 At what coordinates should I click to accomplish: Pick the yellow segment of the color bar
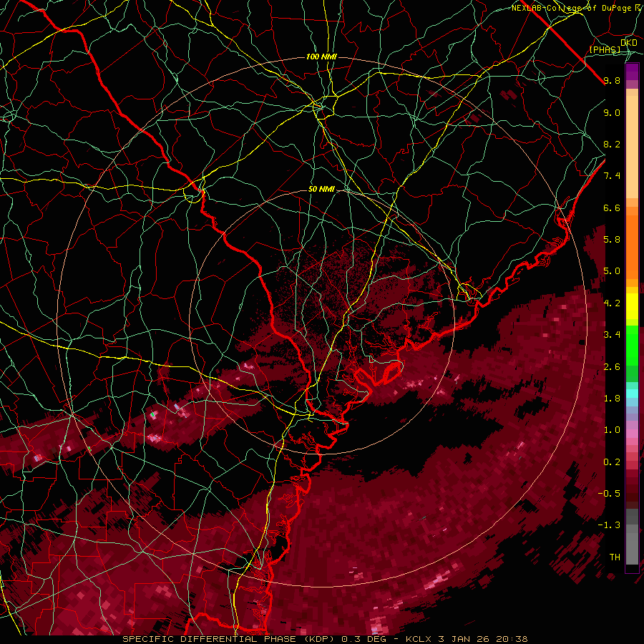tap(632, 306)
